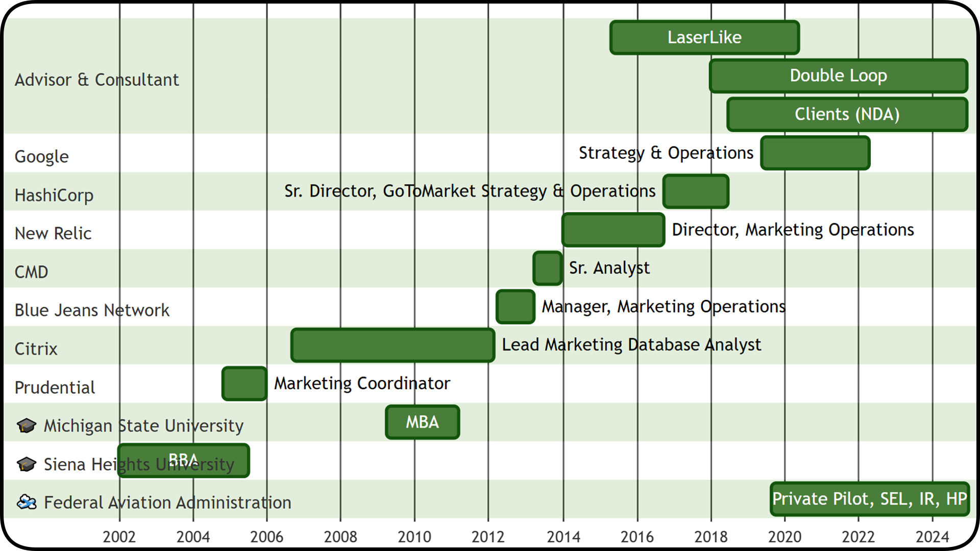Click the HashiCorp Sr. Director bar
The width and height of the screenshot is (980, 551).
click(696, 191)
